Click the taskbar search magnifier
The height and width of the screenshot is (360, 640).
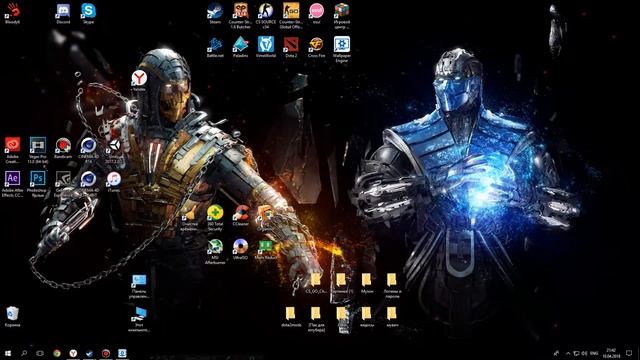tap(24, 353)
